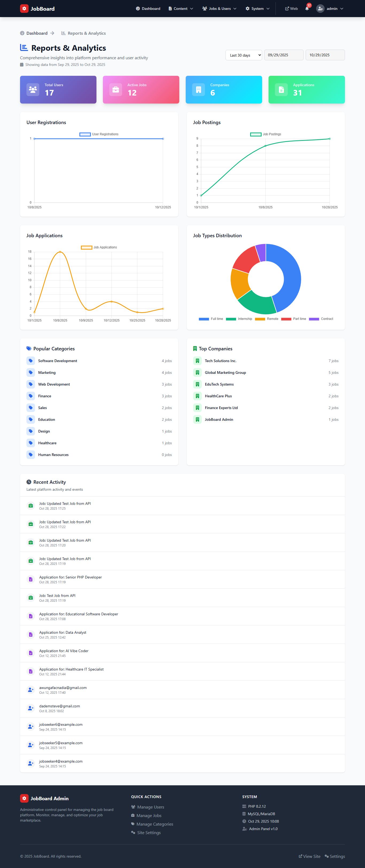Click the Active Jobs briefcase icon

[116, 90]
